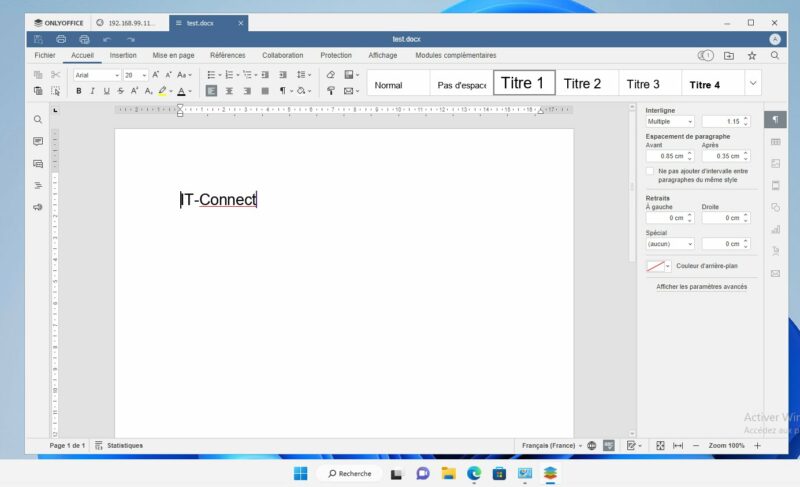This screenshot has height=487, width=800.
Task: Open the Français (France) language selector
Action: coord(552,446)
